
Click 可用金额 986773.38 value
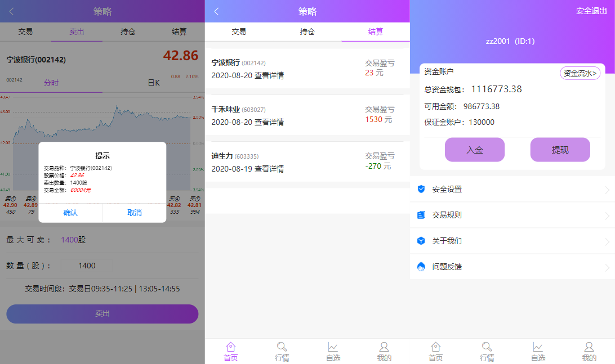[x=482, y=106]
